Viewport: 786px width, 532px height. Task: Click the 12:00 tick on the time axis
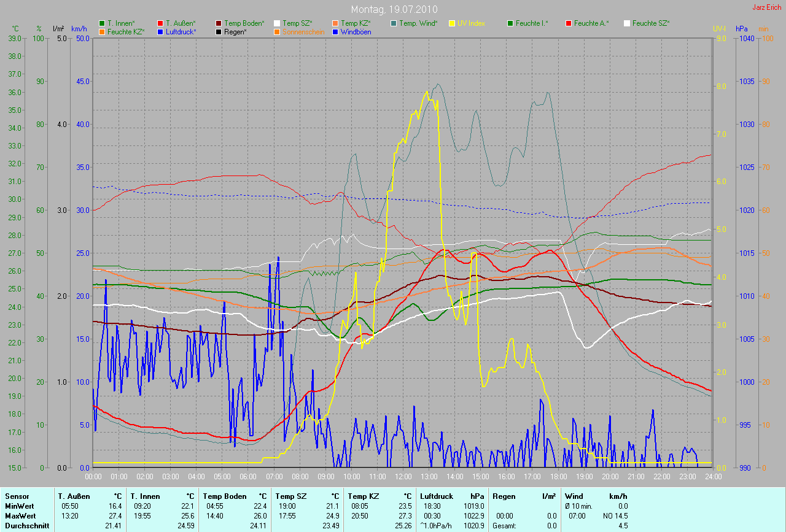(403, 476)
